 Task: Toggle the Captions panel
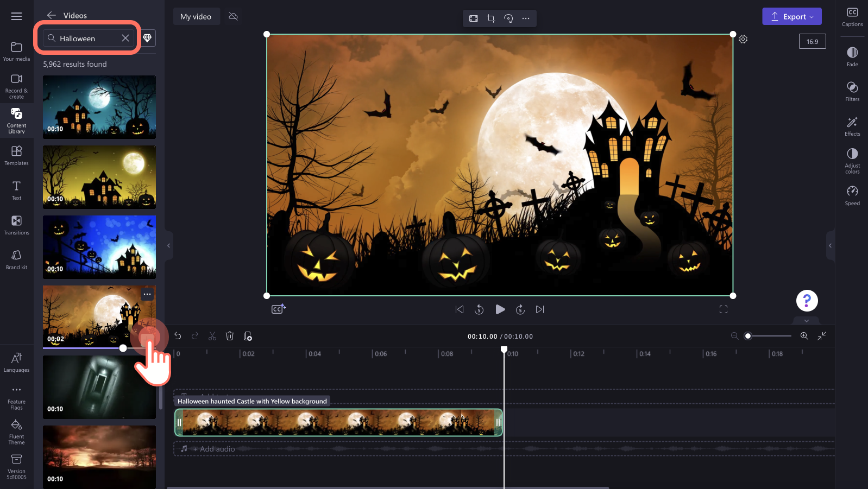tap(852, 17)
